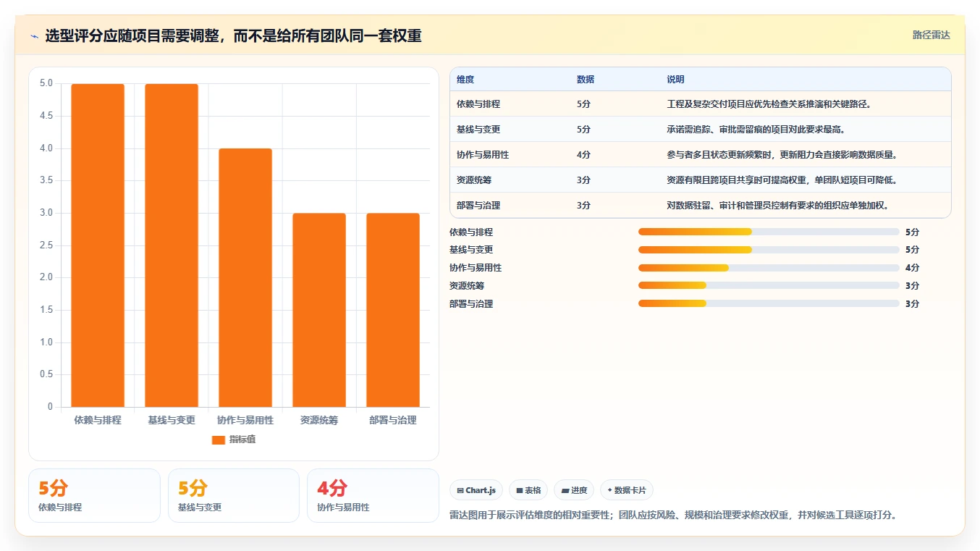Click the description starting 工程及复杂交付项目
Screen dimensions: 980x551
click(x=769, y=104)
